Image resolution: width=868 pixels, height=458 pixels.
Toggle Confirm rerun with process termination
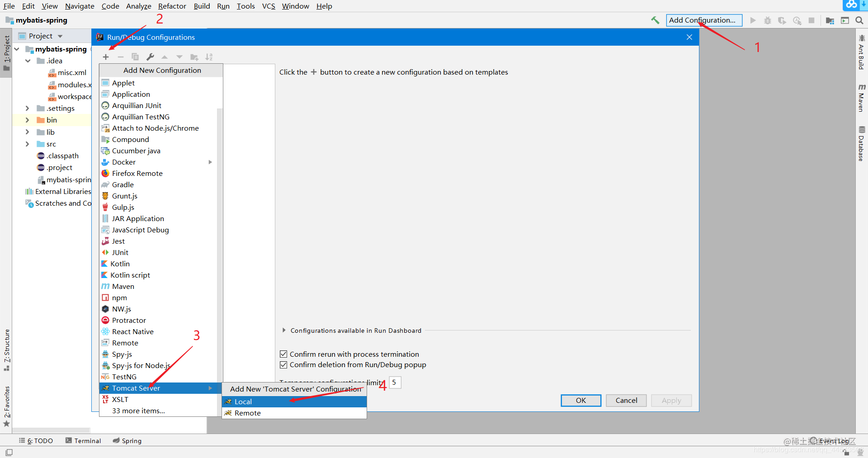coord(283,354)
